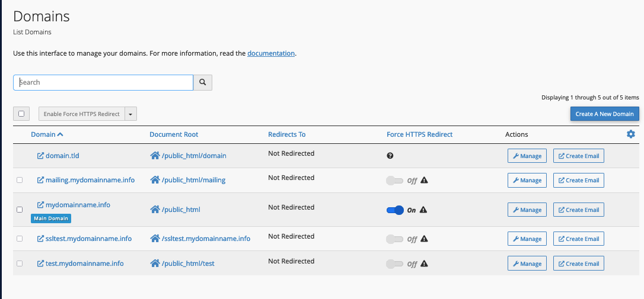Enable HTTPS redirect toggle for mailing.mydomainname.info

click(x=394, y=181)
